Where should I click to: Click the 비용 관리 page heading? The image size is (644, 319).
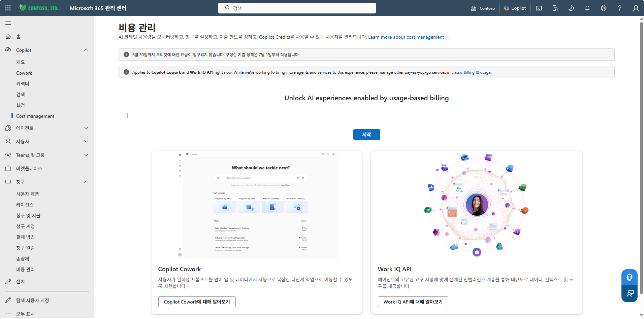(x=137, y=27)
